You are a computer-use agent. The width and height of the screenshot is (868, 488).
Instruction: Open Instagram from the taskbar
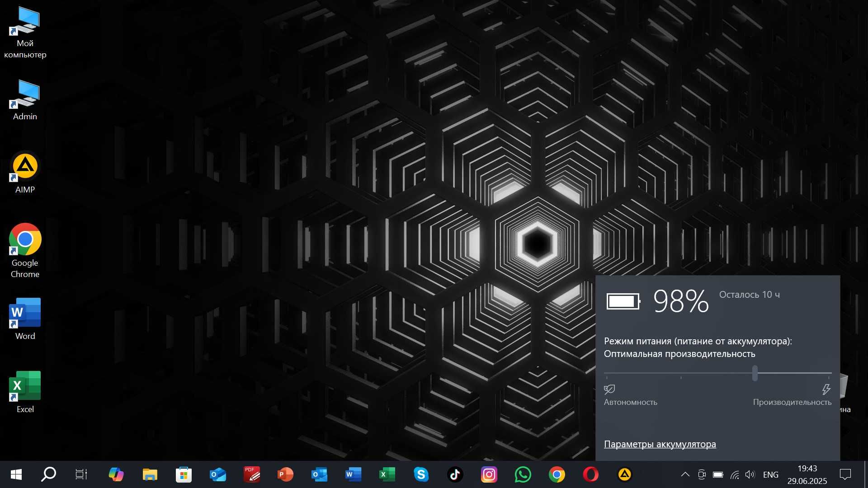tap(489, 474)
